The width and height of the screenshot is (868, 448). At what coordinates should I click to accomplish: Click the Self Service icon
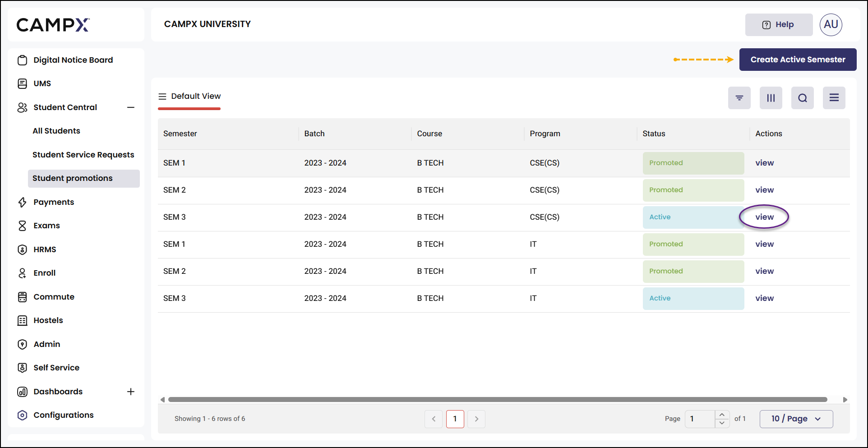pos(22,368)
